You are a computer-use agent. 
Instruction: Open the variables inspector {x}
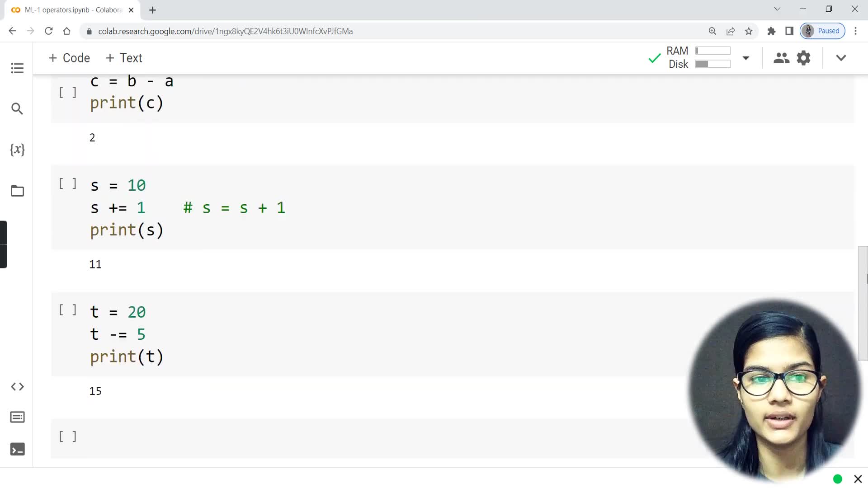[x=17, y=150]
